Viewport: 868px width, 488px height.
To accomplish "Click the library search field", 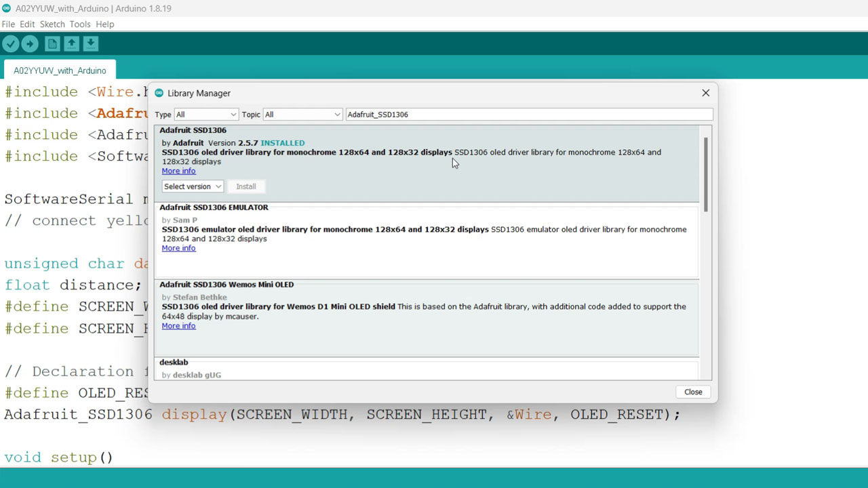I will [529, 115].
